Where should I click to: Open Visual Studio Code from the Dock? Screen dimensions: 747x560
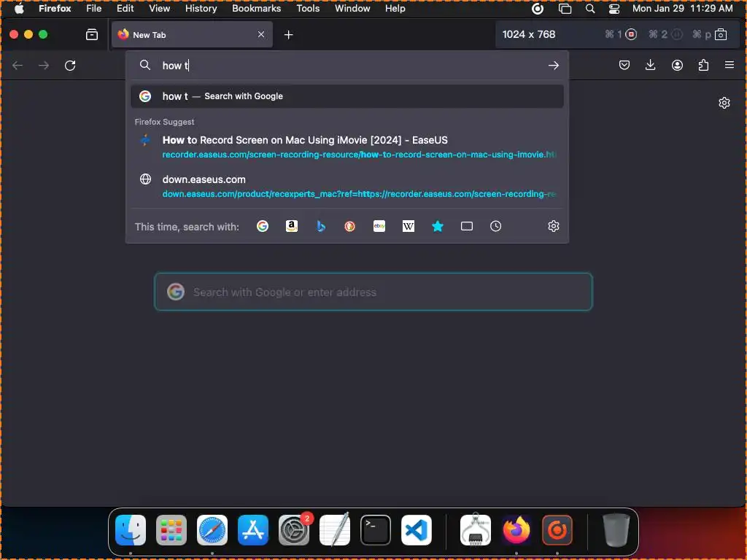[x=417, y=530]
